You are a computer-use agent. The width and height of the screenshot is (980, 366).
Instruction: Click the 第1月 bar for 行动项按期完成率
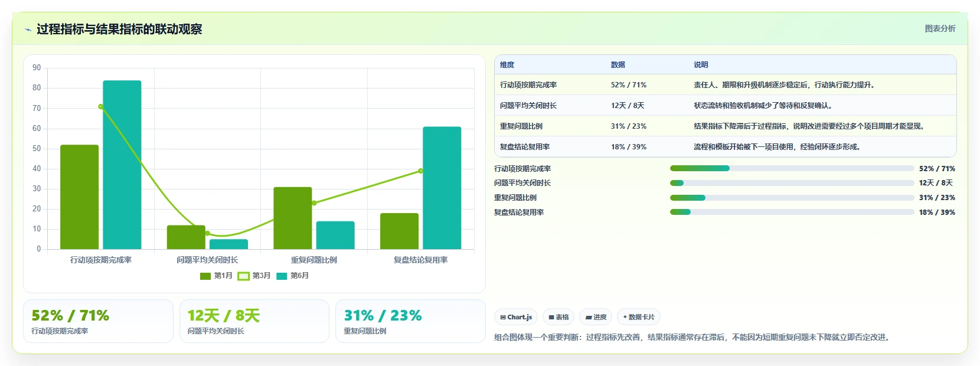(x=79, y=197)
